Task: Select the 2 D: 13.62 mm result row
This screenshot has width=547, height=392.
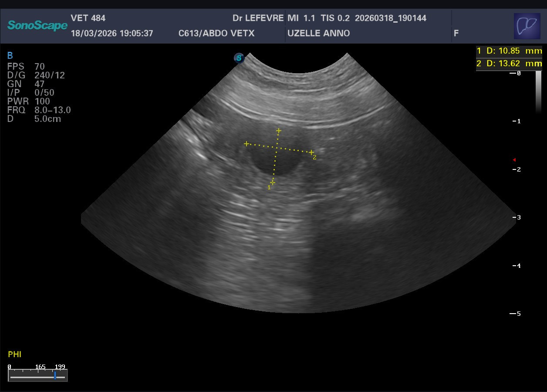Action: click(509, 64)
